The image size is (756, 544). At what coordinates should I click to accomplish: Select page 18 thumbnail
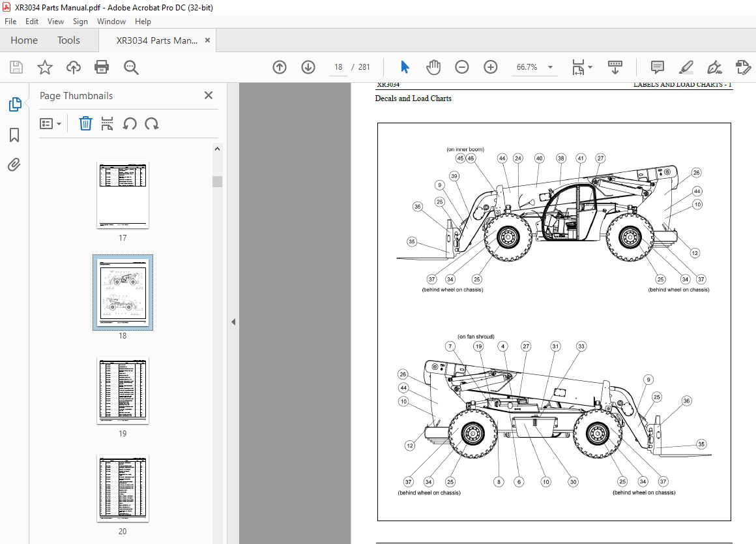123,292
